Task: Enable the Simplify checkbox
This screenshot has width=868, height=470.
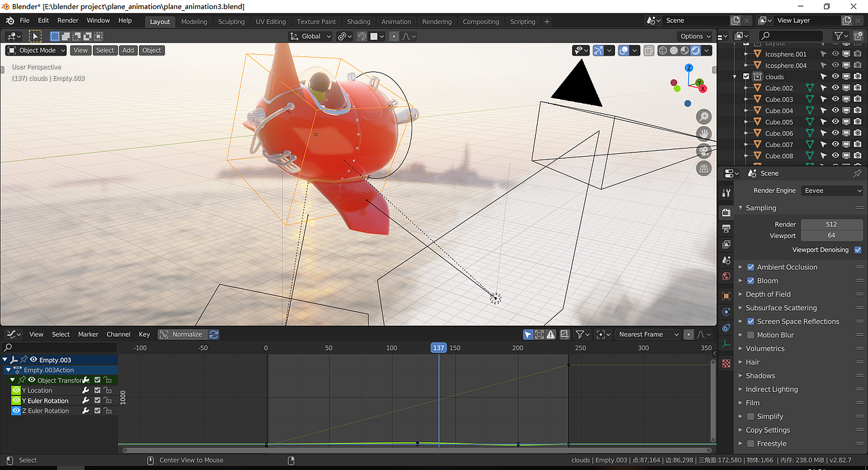Action: 751,416
